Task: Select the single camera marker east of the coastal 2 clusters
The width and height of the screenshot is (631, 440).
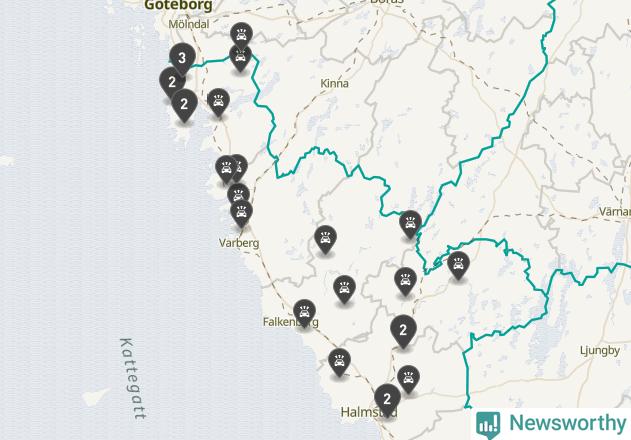Action: (x=219, y=101)
